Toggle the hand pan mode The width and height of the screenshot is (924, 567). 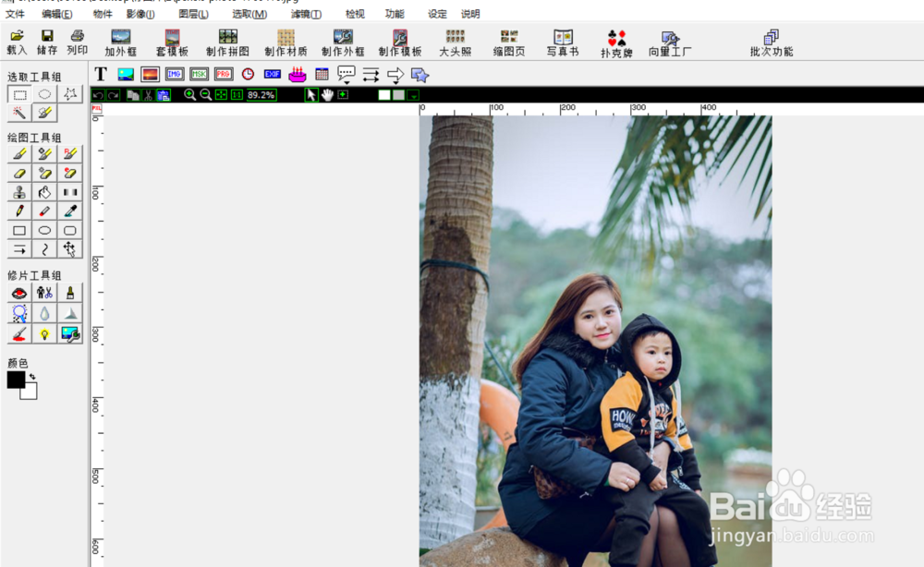[327, 95]
